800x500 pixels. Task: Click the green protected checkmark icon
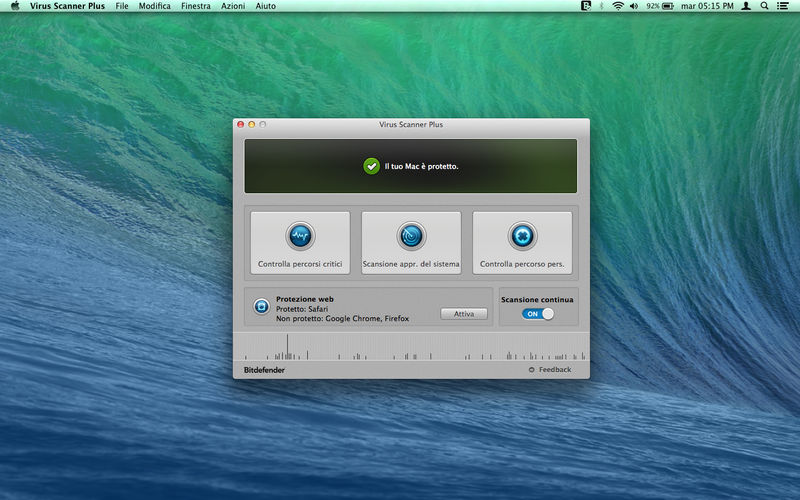pyautogui.click(x=371, y=166)
